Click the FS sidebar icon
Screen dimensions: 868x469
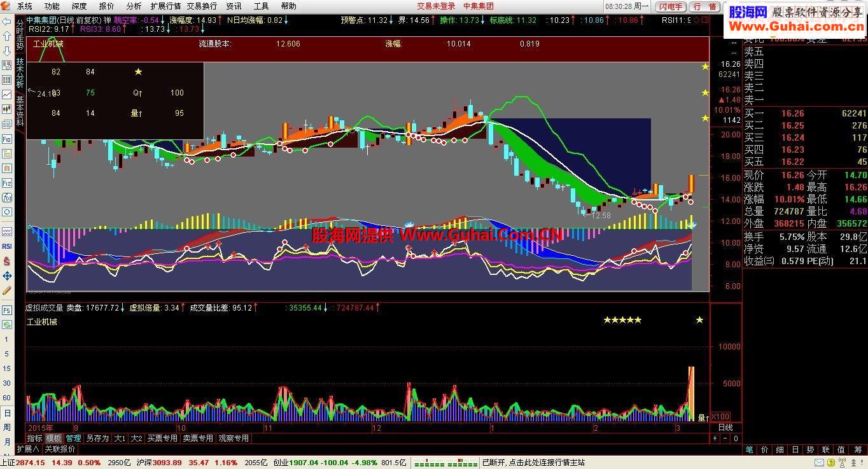[x=7, y=310]
